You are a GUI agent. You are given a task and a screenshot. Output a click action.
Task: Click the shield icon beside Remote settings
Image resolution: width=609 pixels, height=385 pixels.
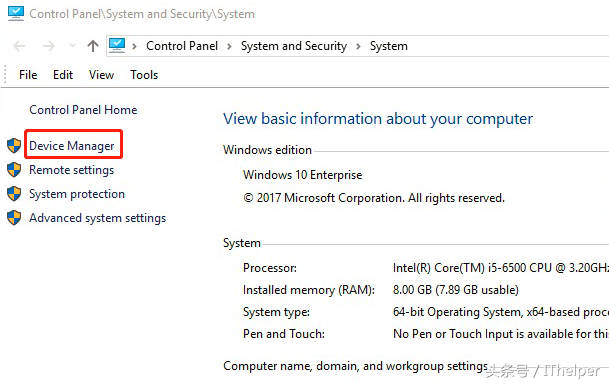pos(14,169)
